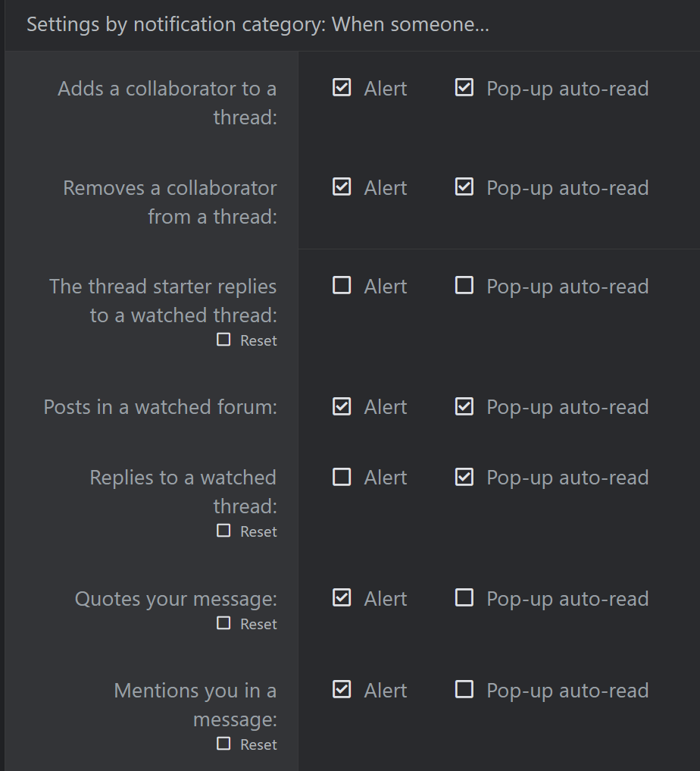Check Reset under thread starter replies
The width and height of the screenshot is (700, 771).
[223, 340]
